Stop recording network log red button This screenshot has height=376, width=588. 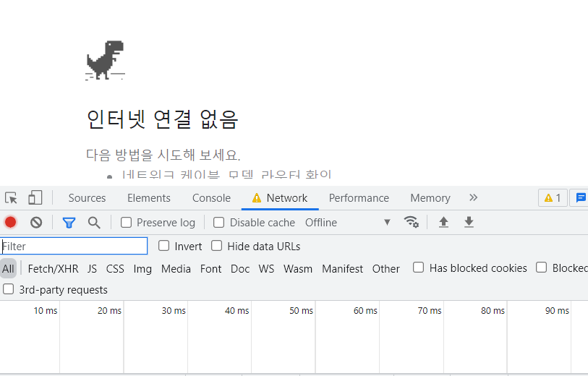coord(11,222)
